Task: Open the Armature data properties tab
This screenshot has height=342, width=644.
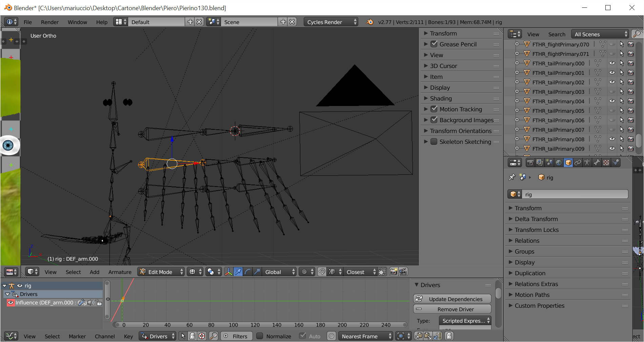Action: pos(587,163)
